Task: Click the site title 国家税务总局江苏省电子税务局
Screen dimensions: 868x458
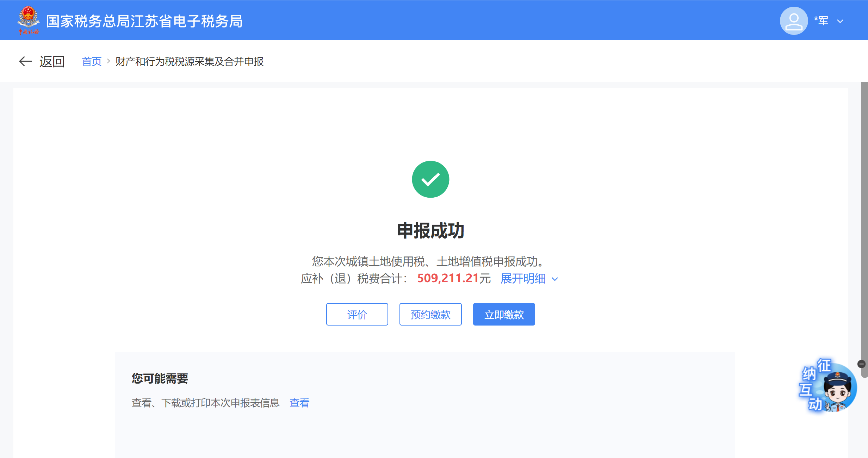Action: pos(144,21)
